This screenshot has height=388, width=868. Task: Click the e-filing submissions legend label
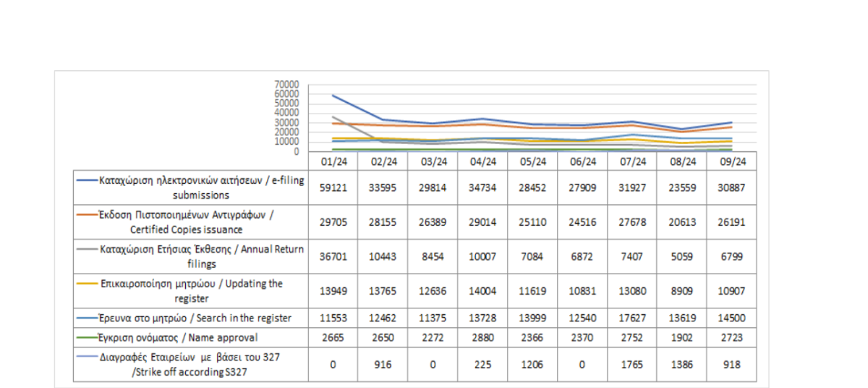click(x=200, y=188)
